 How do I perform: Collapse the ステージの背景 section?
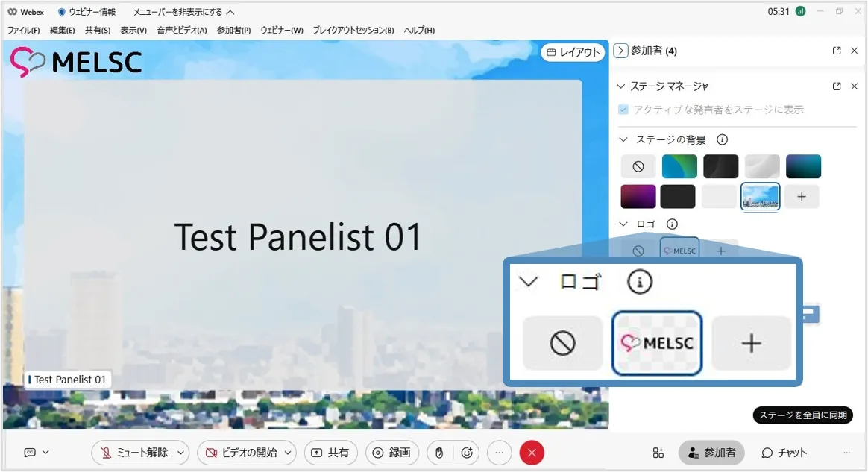623,140
